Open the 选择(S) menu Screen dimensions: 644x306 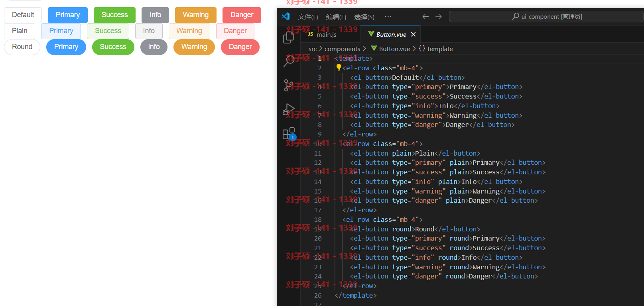tap(364, 17)
